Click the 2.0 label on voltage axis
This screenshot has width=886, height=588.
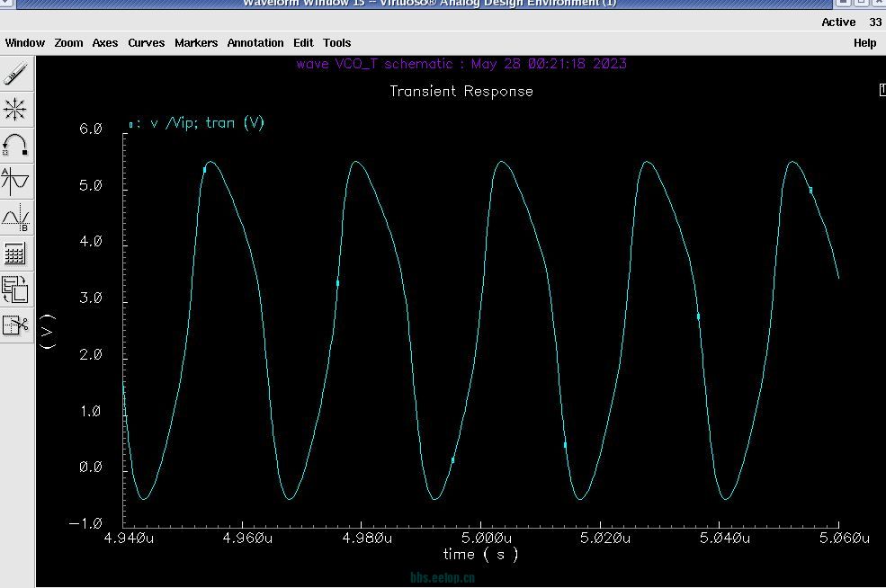click(x=91, y=354)
